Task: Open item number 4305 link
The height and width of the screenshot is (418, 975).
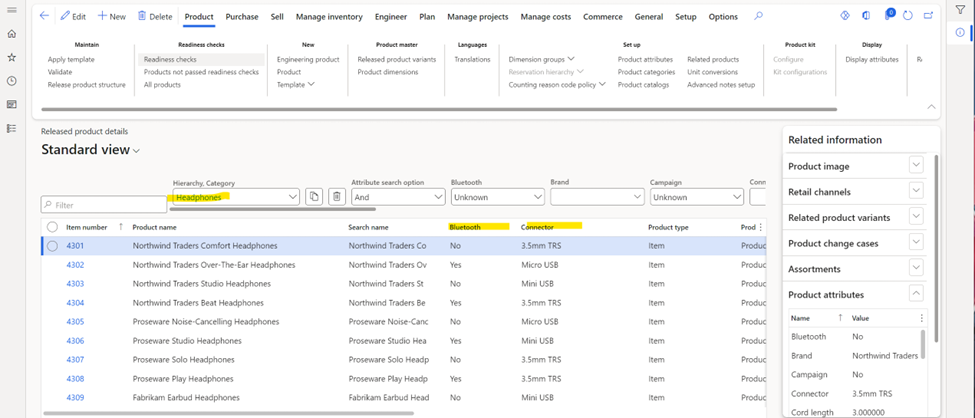Action: click(x=75, y=322)
